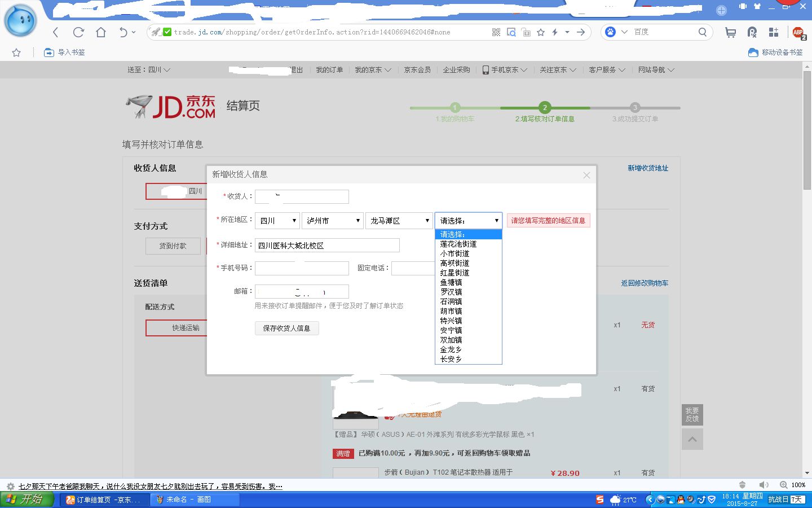Click 导入书签 bookmark button
This screenshot has width=812, height=508.
(64, 52)
